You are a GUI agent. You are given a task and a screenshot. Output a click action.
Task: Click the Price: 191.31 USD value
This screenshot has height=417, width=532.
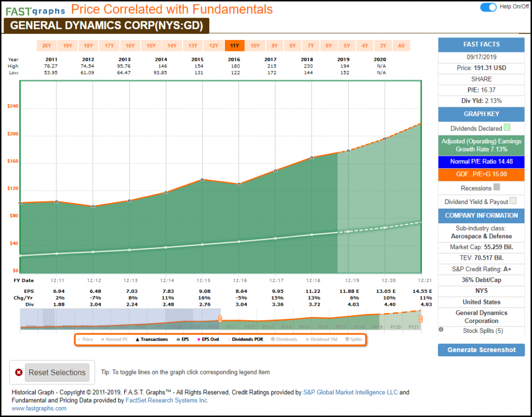click(481, 68)
